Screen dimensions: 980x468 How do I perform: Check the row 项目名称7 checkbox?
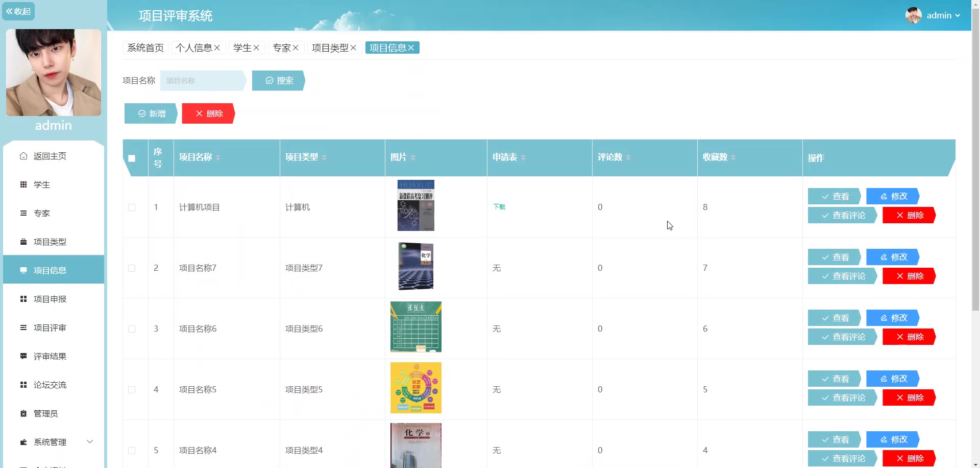(132, 268)
